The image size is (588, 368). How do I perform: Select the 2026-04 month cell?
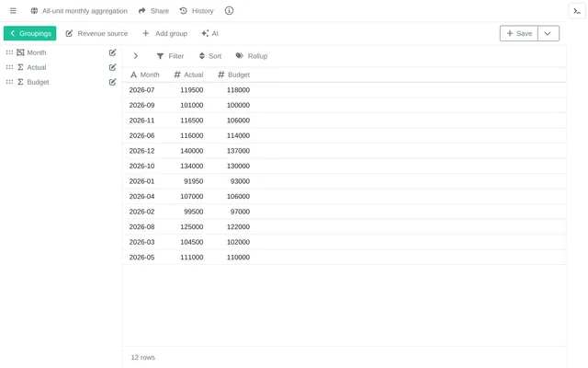coord(141,196)
